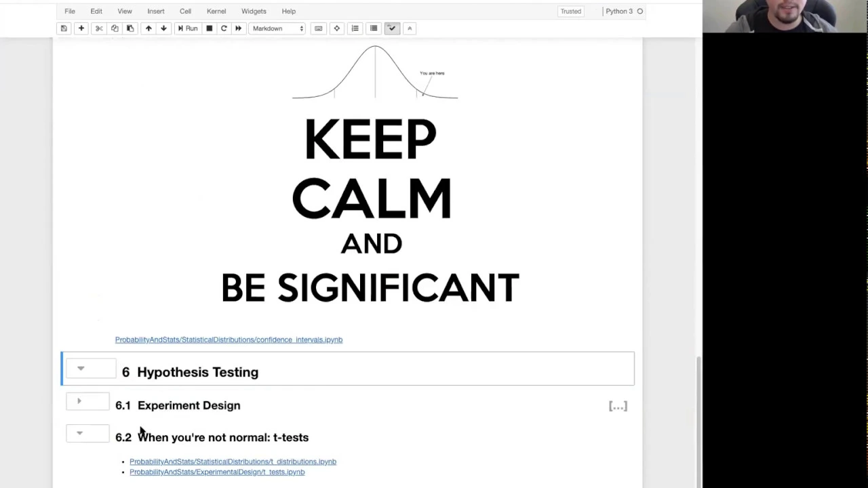
Task: Click the up-caret collapse icon in toolbar
Action: point(410,28)
